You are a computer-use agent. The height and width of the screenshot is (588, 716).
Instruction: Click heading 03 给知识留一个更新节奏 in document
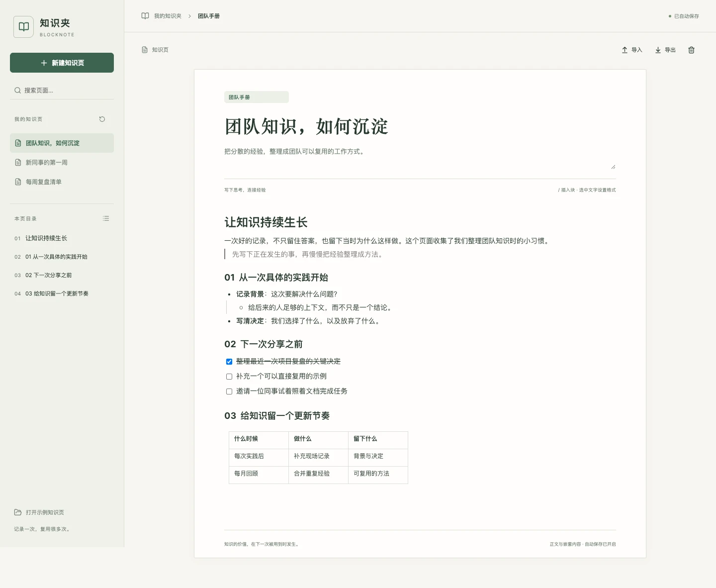click(x=277, y=416)
